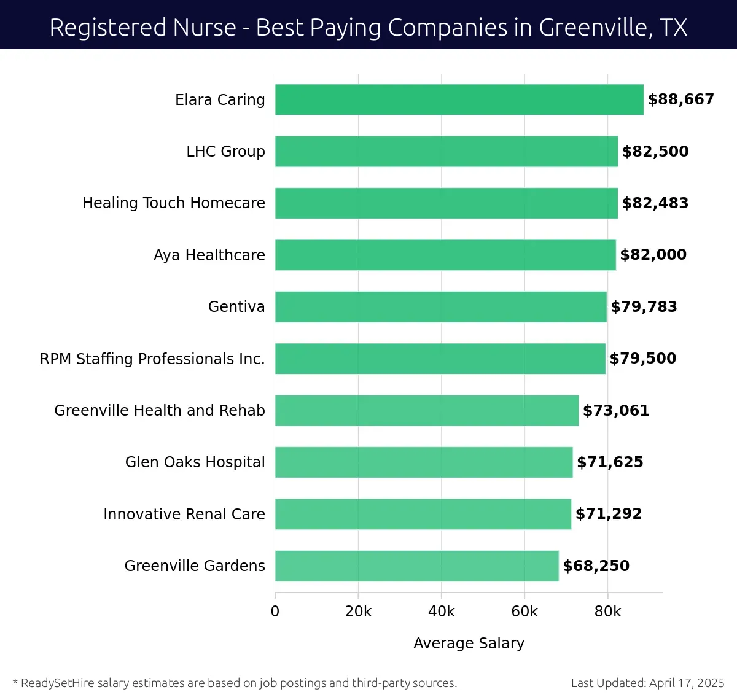Screen dimensions: 737x700
Task: Select the 'Innovative Renal Care' label
Action: click(x=184, y=514)
